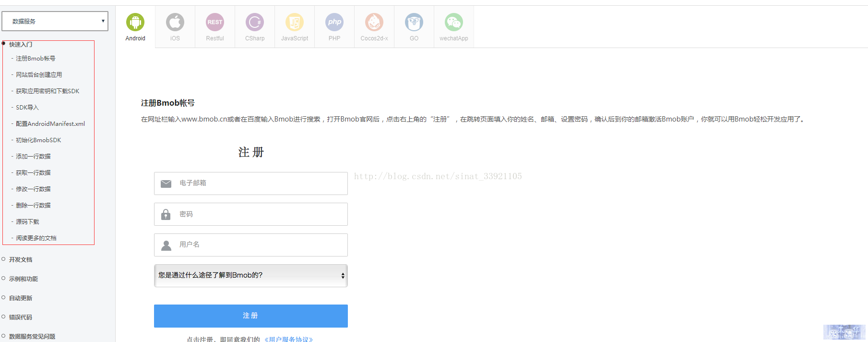Screen dimensions: 868x342
Task: Open the 配置AndroidManifest.xml sidebar item
Action: [50, 124]
